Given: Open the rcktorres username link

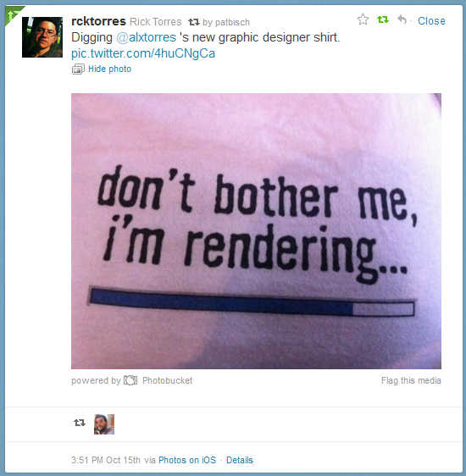Looking at the screenshot, I should tap(98, 21).
